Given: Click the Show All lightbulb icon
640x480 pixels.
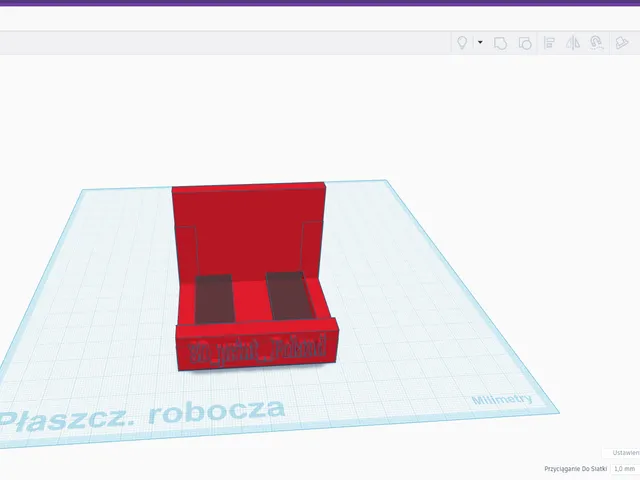Looking at the screenshot, I should [x=462, y=42].
